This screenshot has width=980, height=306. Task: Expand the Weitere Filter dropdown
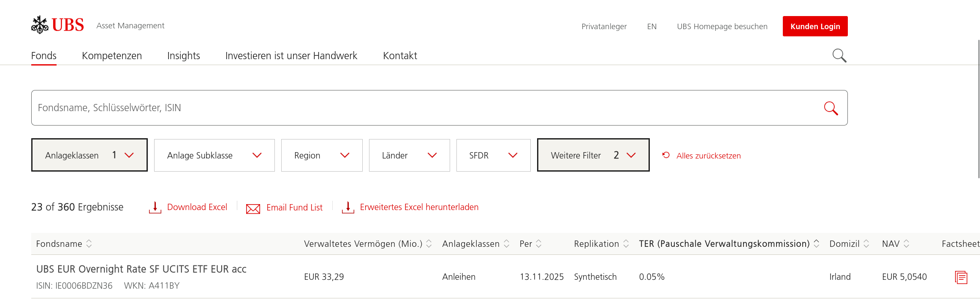pyautogui.click(x=593, y=155)
